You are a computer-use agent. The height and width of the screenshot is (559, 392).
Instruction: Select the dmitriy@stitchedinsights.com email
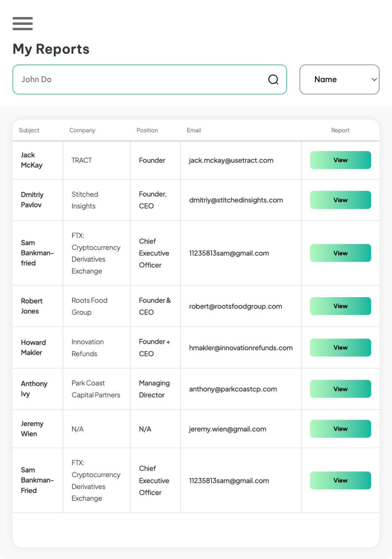coord(236,200)
